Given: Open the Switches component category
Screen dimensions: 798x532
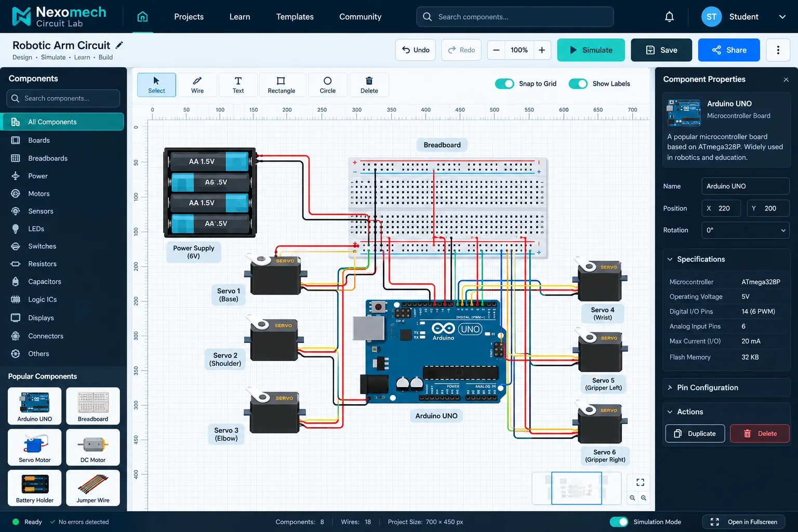Looking at the screenshot, I should [x=63, y=246].
